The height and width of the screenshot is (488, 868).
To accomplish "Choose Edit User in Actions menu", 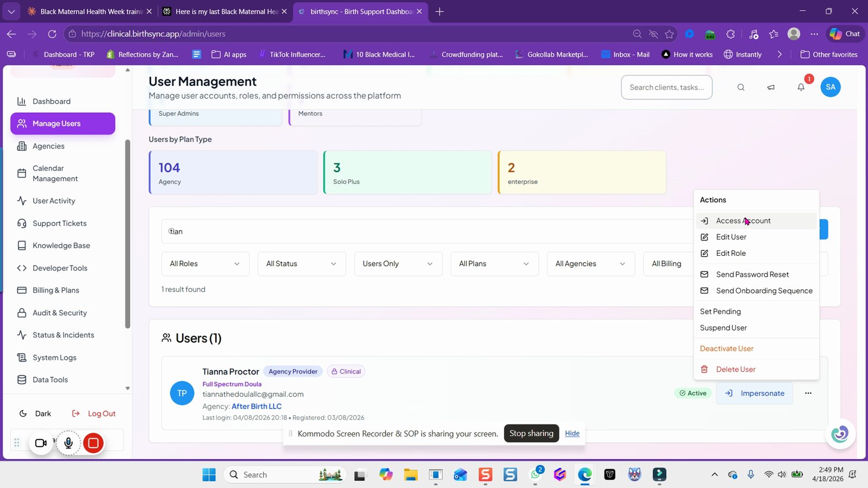I will tap(756, 237).
